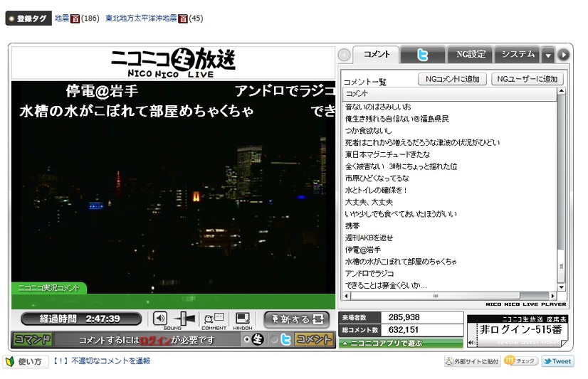
Task: Expand the tab dropdown arrow
Action: 548,55
